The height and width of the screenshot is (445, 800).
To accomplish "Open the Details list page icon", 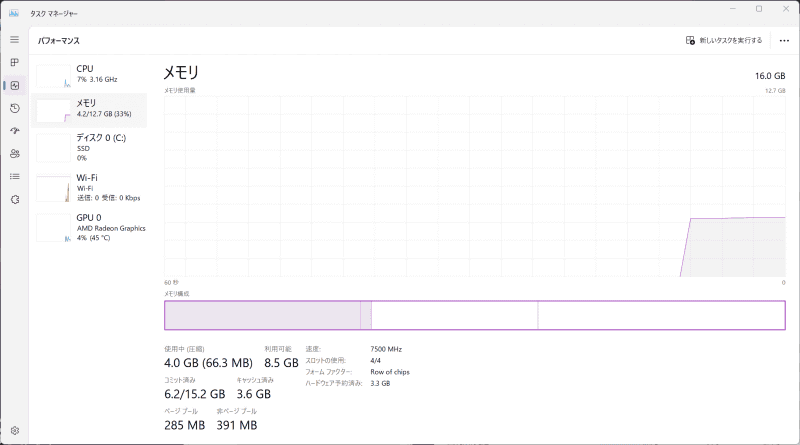I will pyautogui.click(x=14, y=177).
